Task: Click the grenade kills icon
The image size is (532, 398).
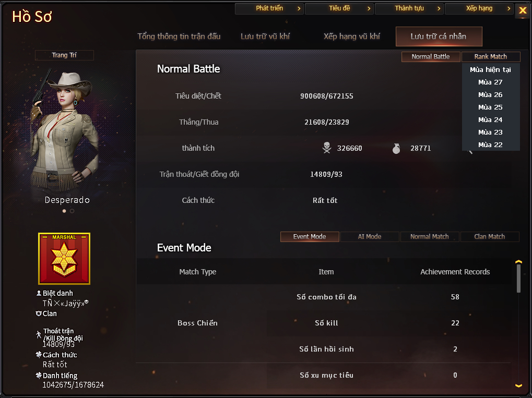Action: click(x=396, y=149)
